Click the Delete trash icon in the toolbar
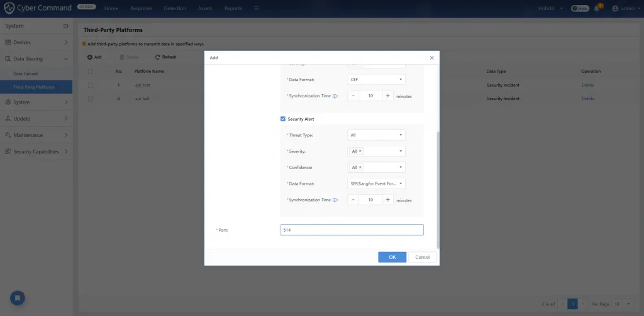Image resolution: width=644 pixels, height=316 pixels. pyautogui.click(x=122, y=57)
